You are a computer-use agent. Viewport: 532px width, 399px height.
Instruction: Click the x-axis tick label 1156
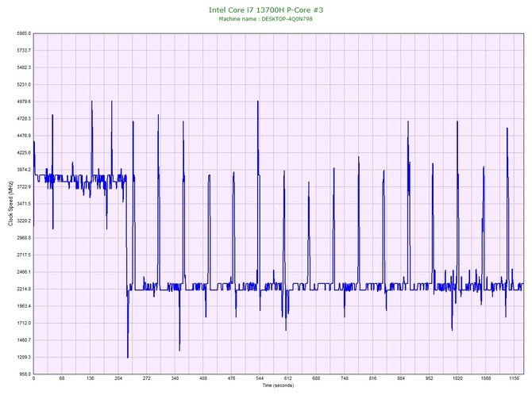click(x=514, y=378)
